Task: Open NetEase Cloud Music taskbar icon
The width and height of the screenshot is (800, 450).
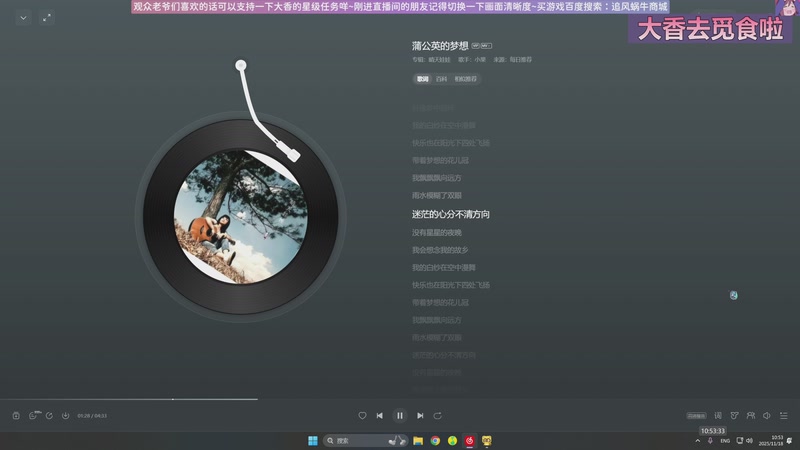Action: click(469, 440)
